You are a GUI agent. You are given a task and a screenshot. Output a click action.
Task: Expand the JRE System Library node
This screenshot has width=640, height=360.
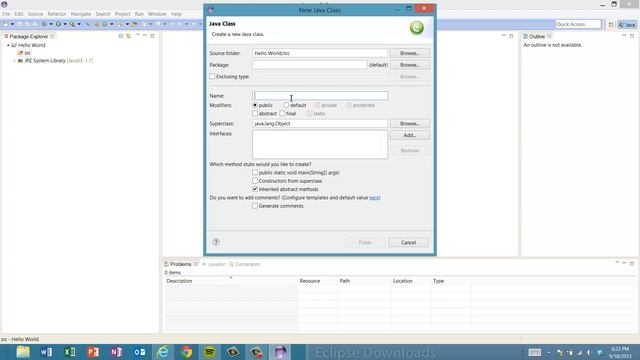point(14,61)
